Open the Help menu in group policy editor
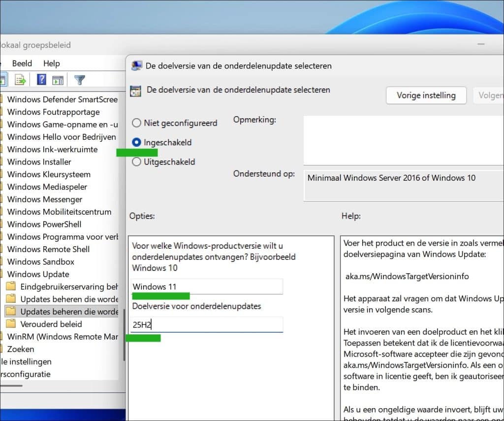Image resolution: width=504 pixels, height=421 pixels. click(51, 64)
